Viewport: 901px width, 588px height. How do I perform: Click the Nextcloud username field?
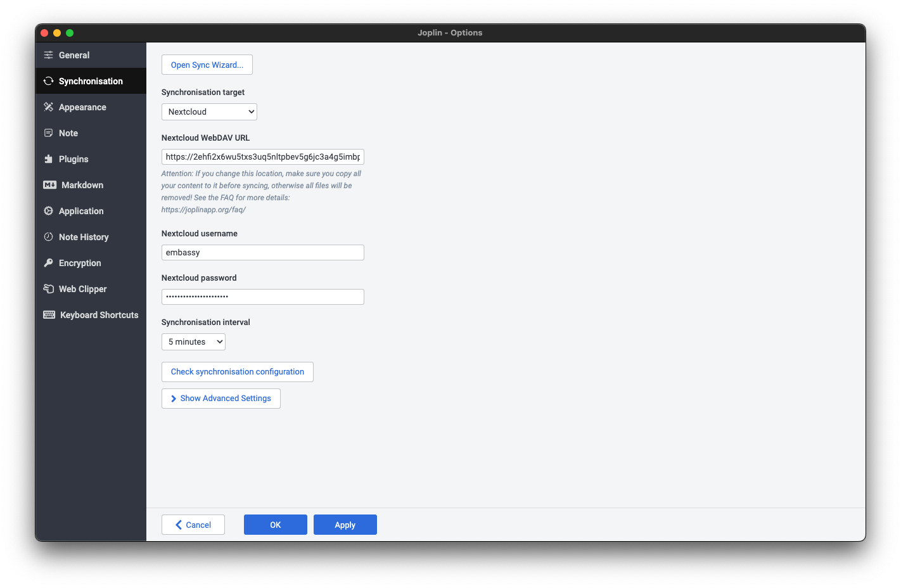(x=262, y=252)
